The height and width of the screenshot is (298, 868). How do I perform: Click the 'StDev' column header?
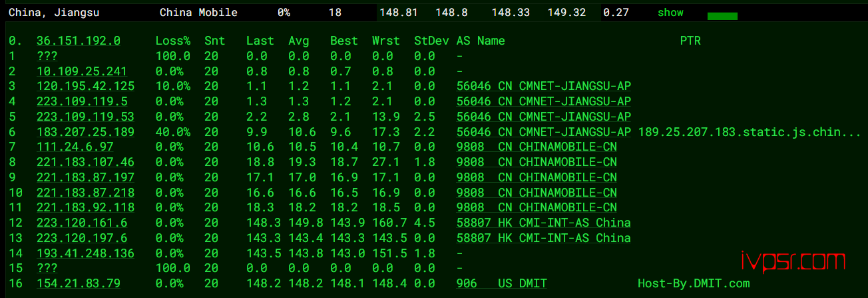tap(431, 41)
